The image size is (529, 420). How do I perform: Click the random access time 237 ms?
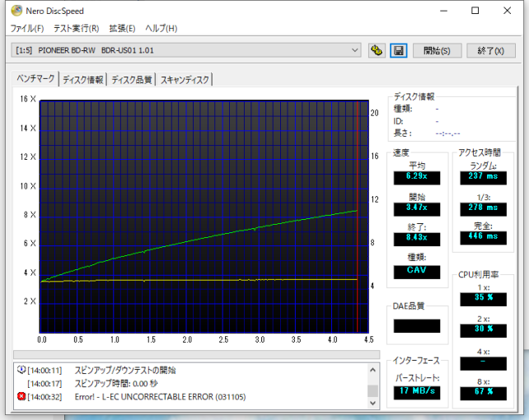[483, 177]
